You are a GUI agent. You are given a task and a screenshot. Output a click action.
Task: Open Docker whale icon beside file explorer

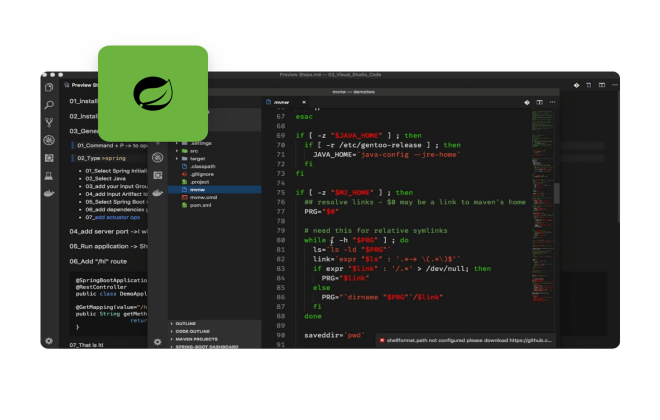pos(157,192)
